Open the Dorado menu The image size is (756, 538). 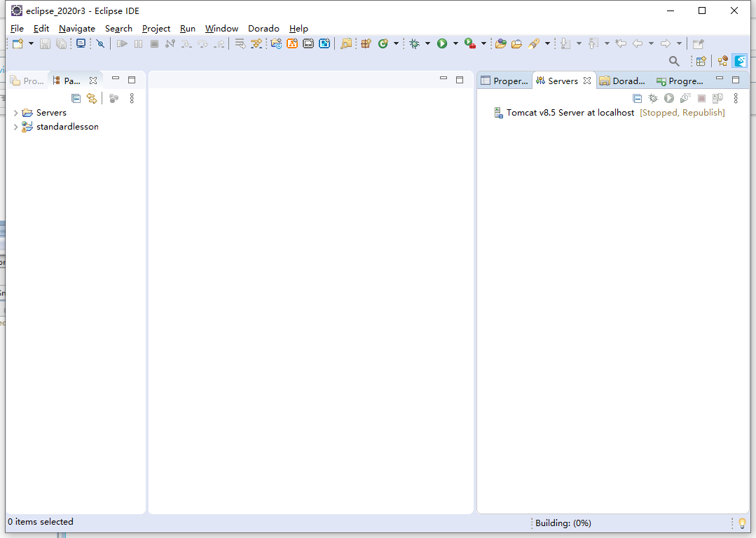pyautogui.click(x=263, y=29)
